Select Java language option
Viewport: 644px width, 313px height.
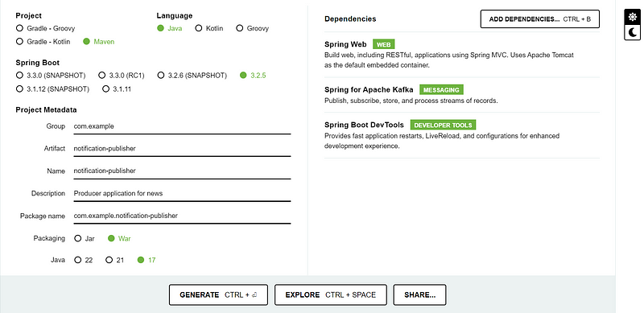tap(170, 28)
